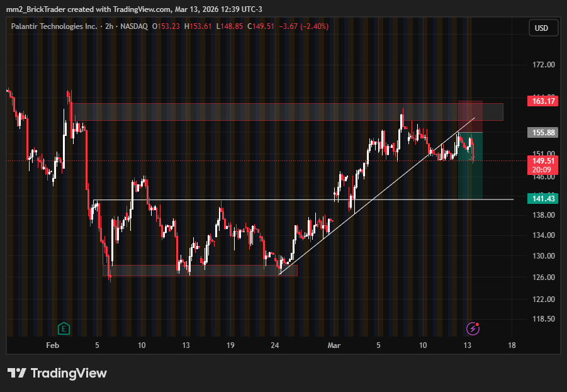Click the Palantir Technologies Inc. symbol title
This screenshot has width=567, height=392.
tap(54, 26)
